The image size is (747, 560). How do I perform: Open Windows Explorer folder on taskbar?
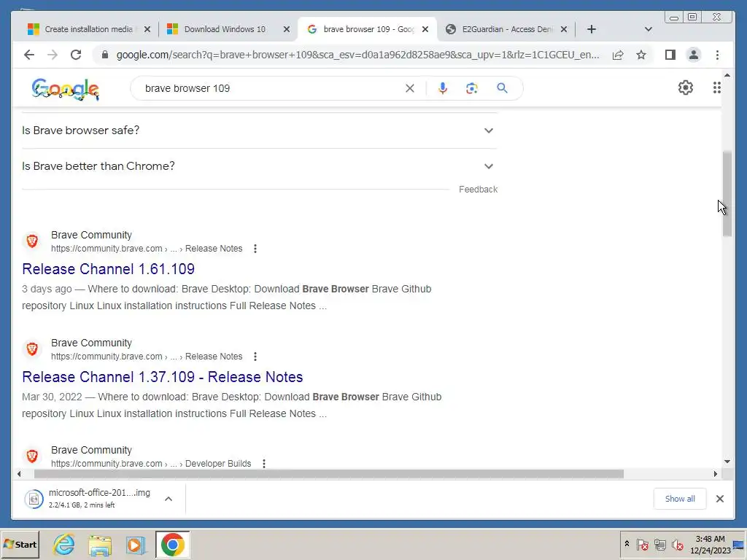point(100,544)
